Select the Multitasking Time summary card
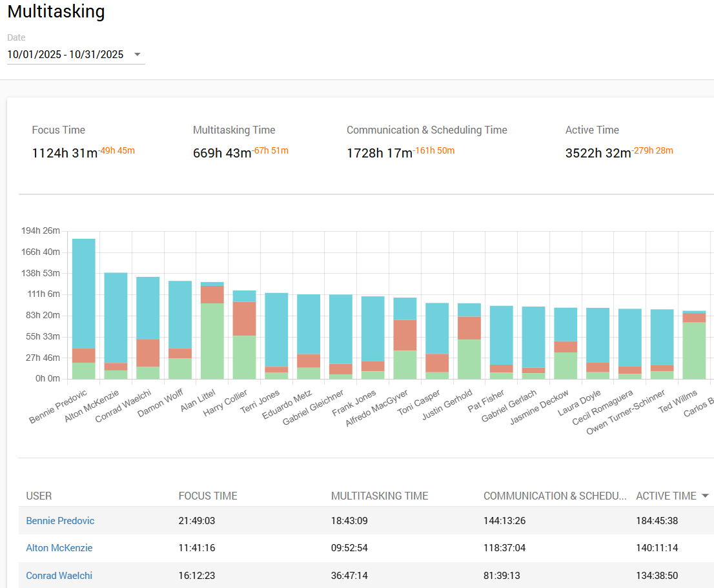 coord(234,130)
